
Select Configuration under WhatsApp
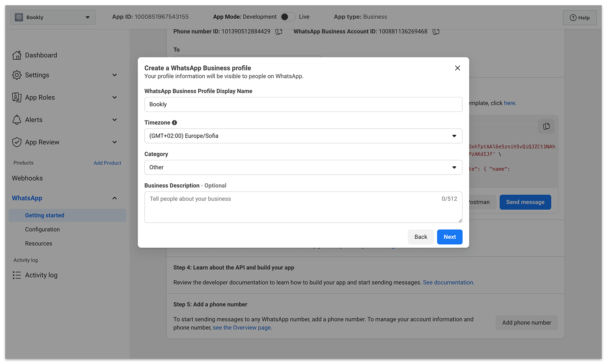(43, 229)
